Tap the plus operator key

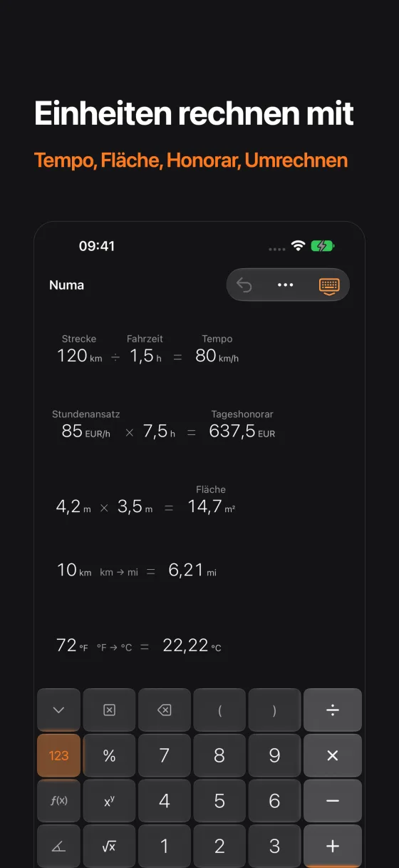[333, 846]
